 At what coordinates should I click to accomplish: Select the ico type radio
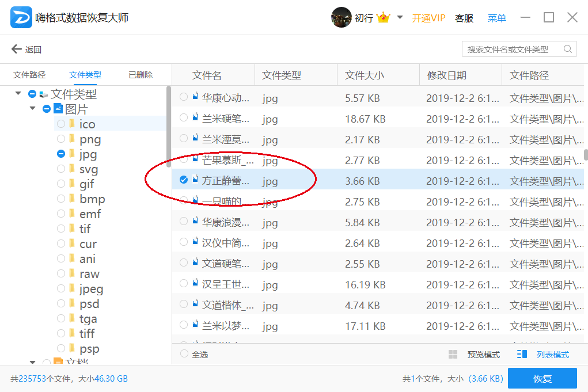click(x=60, y=124)
